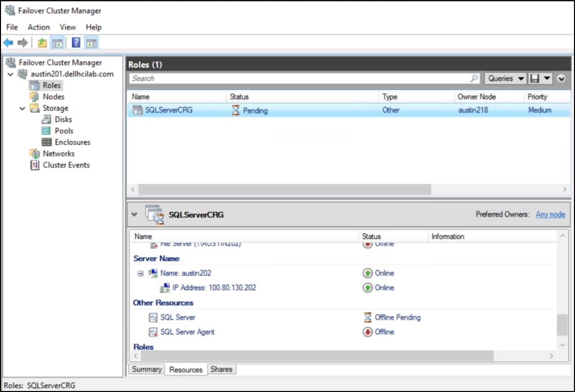575x392 pixels.
Task: Select the SQL Server resource
Action: coord(178,318)
